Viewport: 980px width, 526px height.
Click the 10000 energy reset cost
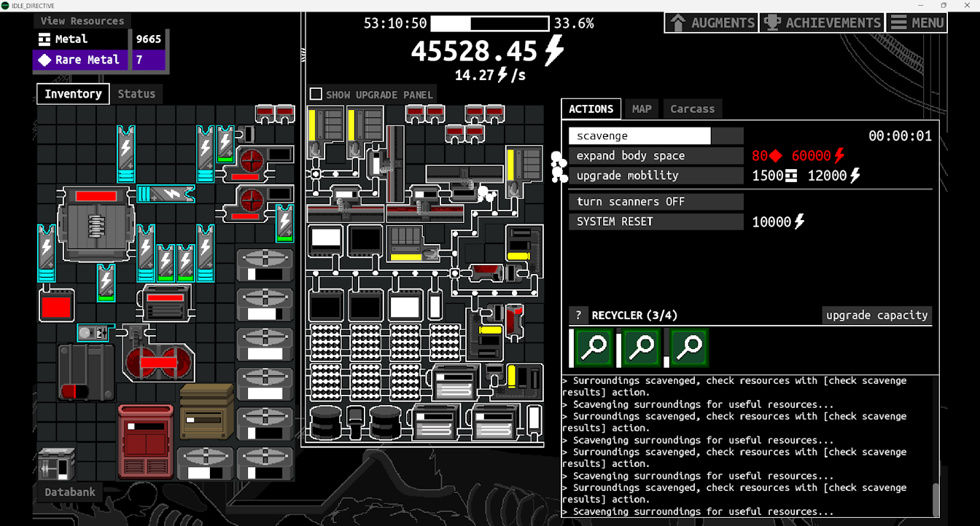click(779, 221)
